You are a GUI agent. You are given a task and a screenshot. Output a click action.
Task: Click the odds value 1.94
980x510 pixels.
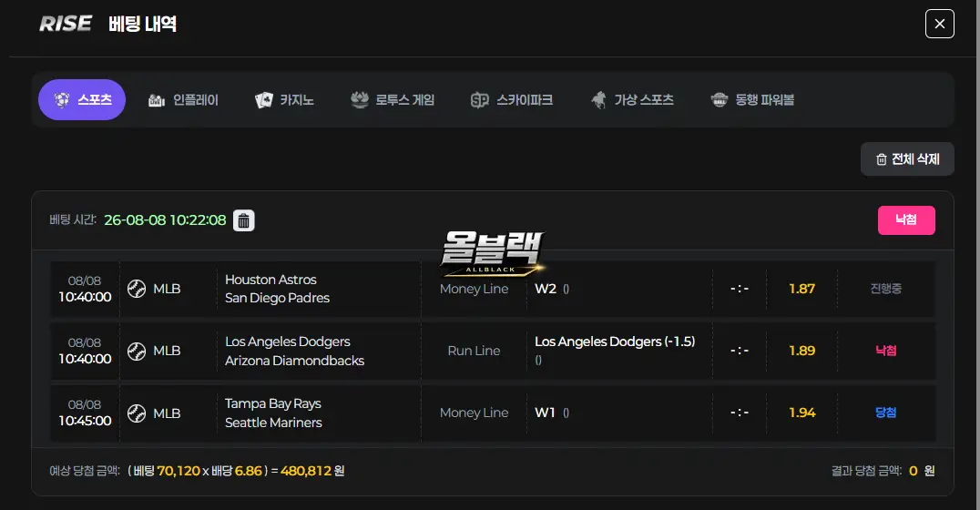[x=801, y=413]
